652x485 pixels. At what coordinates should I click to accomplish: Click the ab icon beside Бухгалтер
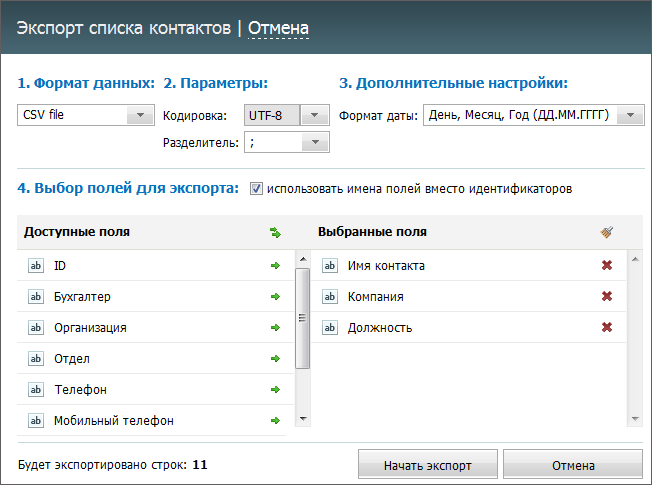36,297
